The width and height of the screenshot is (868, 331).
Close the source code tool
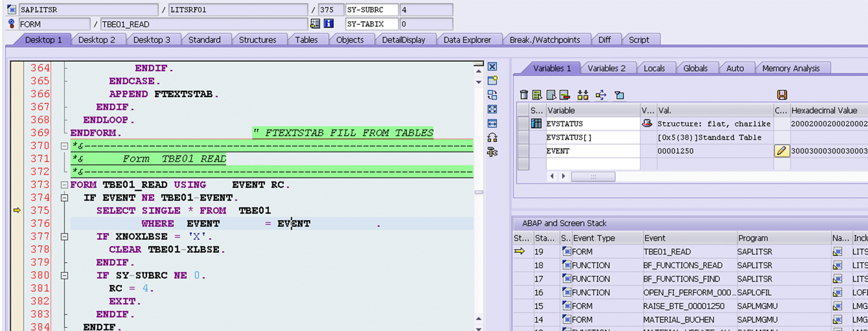(492, 66)
